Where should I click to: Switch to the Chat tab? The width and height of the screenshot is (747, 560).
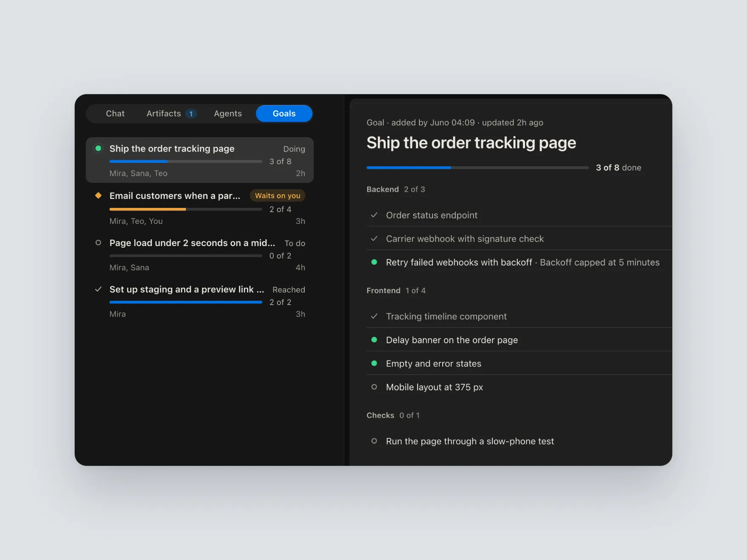[115, 114]
